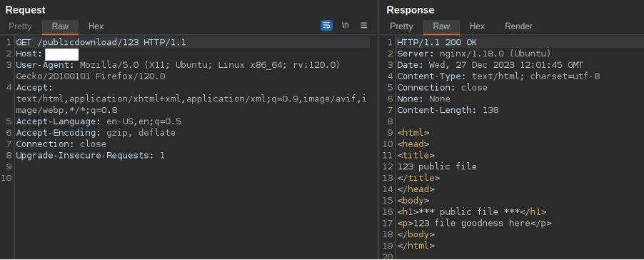Click the Gecko/20100101 Firefox/120.0 line
The width and height of the screenshot is (644, 260).
(91, 76)
